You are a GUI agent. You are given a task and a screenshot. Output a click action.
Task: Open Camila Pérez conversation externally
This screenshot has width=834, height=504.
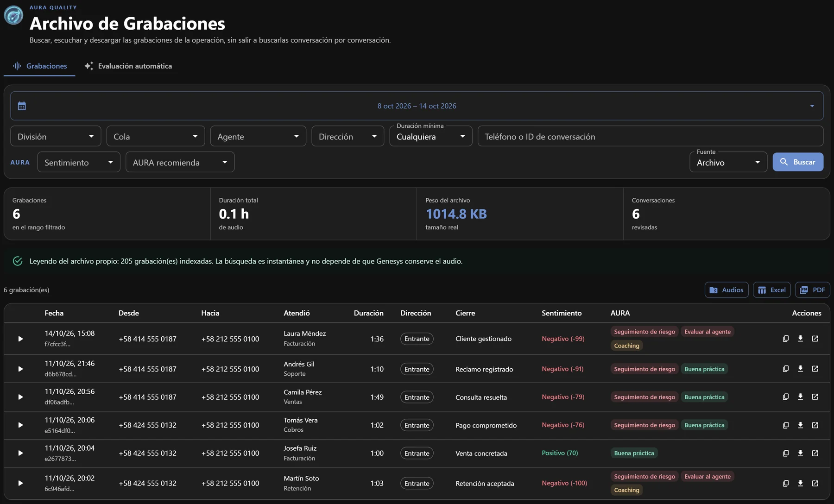(x=815, y=397)
